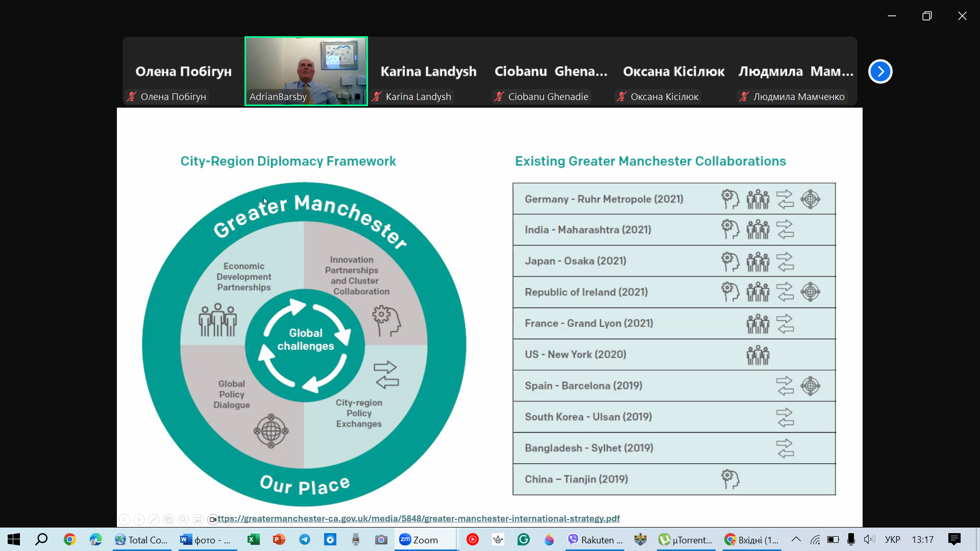
Task: Show next participants with blue arrow
Action: coord(880,71)
